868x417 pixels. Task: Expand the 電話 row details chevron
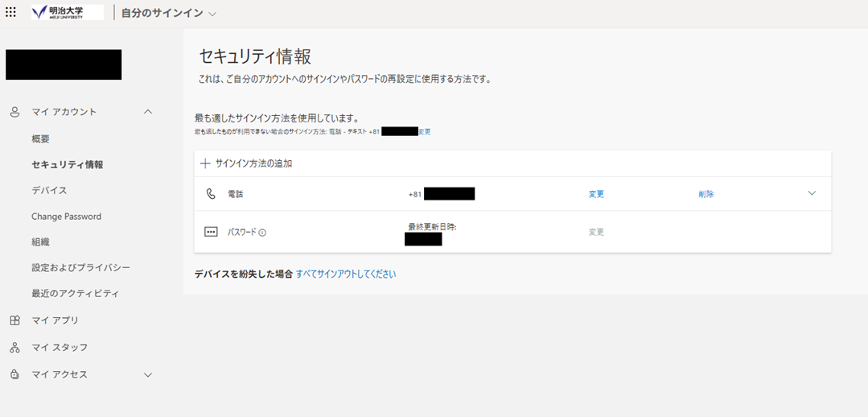[x=812, y=193]
